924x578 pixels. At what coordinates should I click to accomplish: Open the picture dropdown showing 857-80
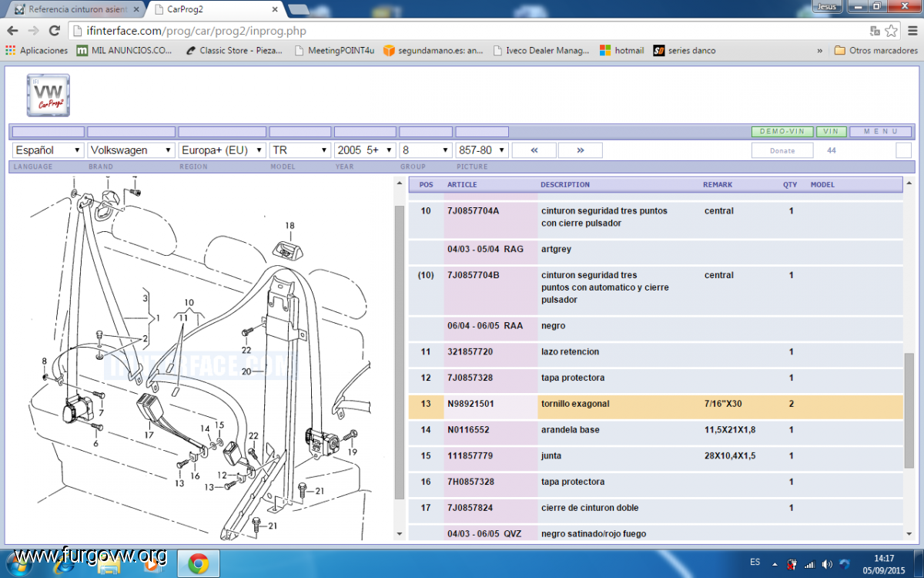(482, 150)
